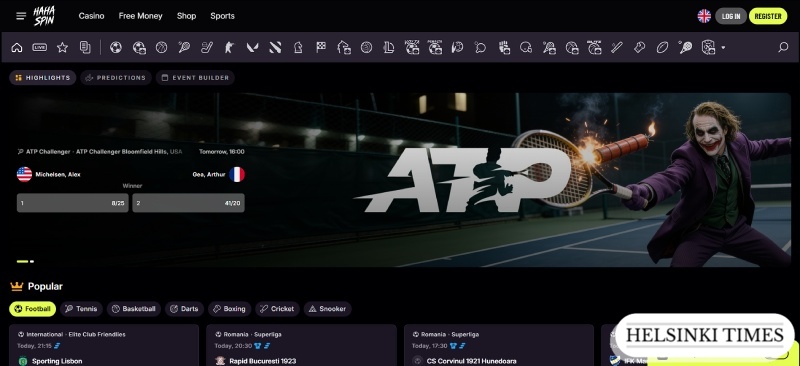This screenshot has width=800, height=366.
Task: Switch to the Event Builder tab
Action: coord(195,78)
